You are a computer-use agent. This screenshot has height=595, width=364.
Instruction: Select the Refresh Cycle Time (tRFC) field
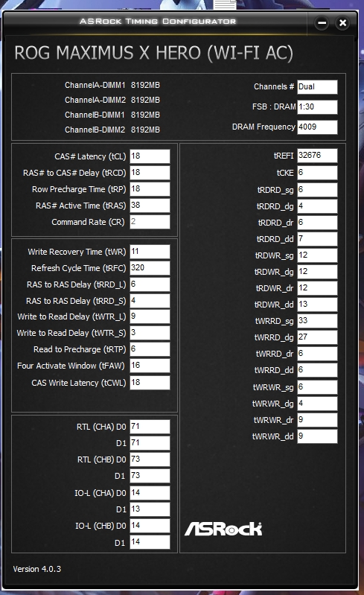[x=150, y=268]
